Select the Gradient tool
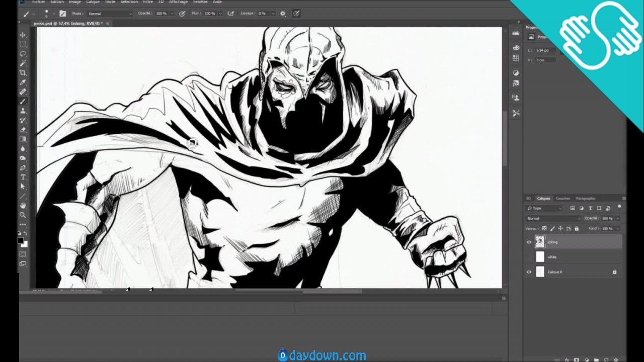Screen dimensions: 644x362 click(23, 139)
